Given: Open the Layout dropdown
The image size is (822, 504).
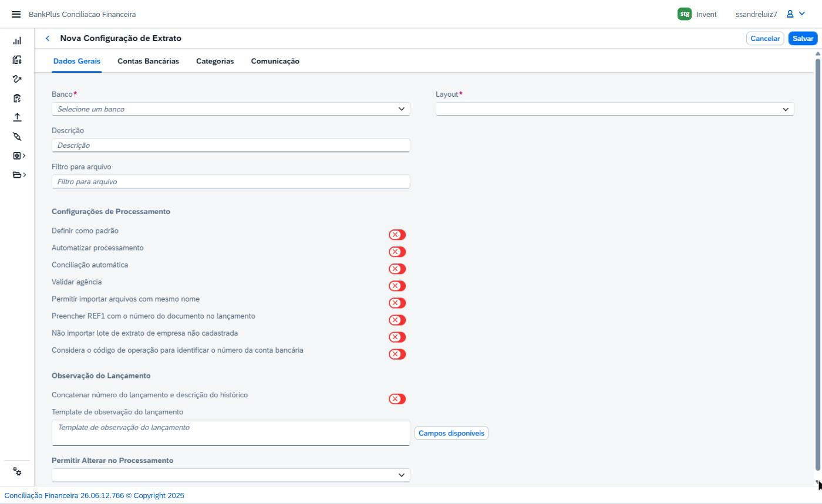Looking at the screenshot, I should (x=615, y=109).
